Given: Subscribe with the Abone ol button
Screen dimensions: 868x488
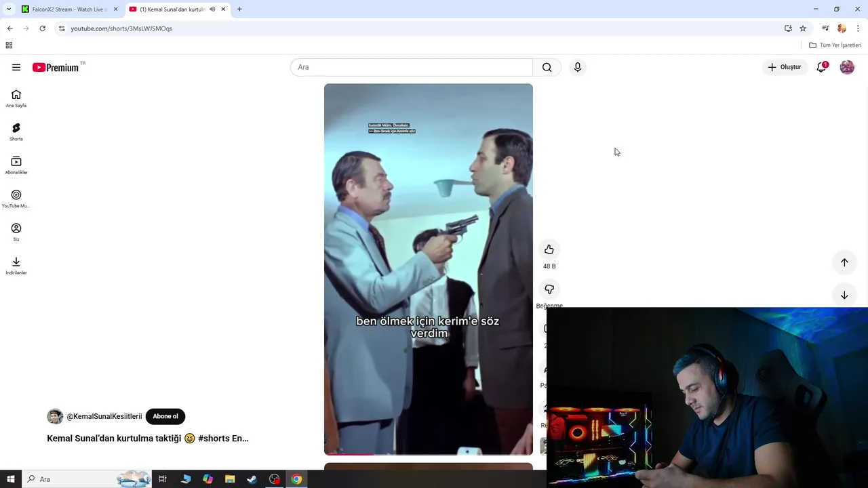Looking at the screenshot, I should pos(165,416).
